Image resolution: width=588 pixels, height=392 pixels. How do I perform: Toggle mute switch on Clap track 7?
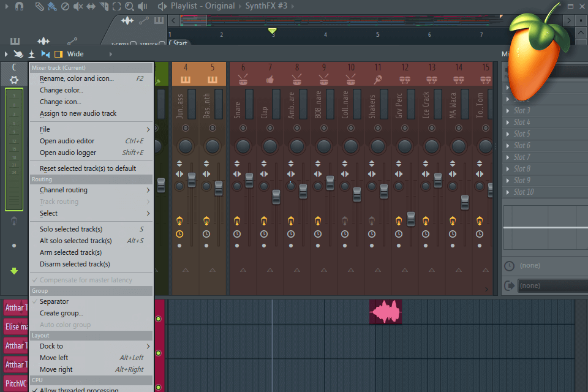click(x=270, y=128)
